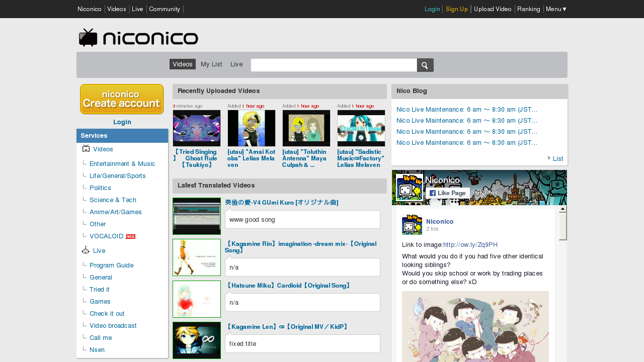This screenshot has height=362, width=644.
Task: Click the Niconico post avatar icon
Action: tap(412, 225)
